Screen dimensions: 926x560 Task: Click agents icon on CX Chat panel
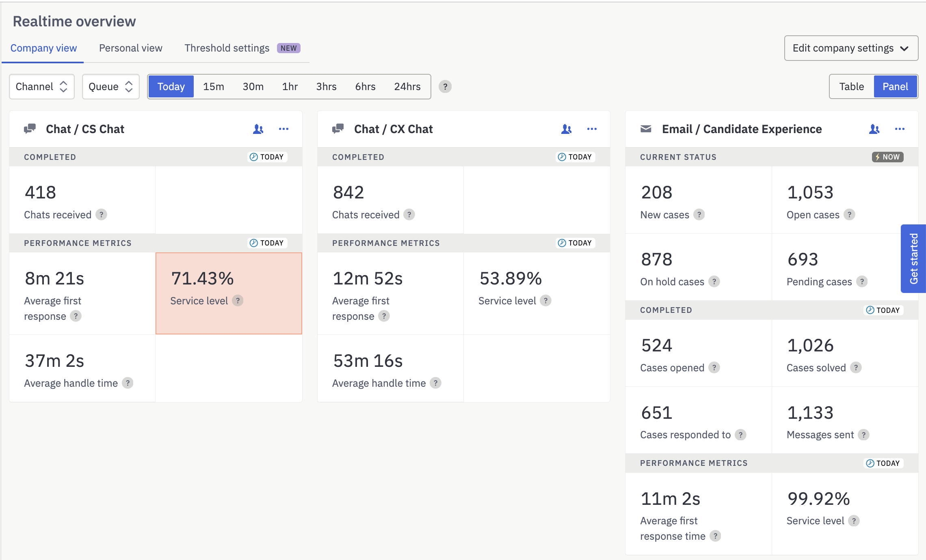(566, 129)
